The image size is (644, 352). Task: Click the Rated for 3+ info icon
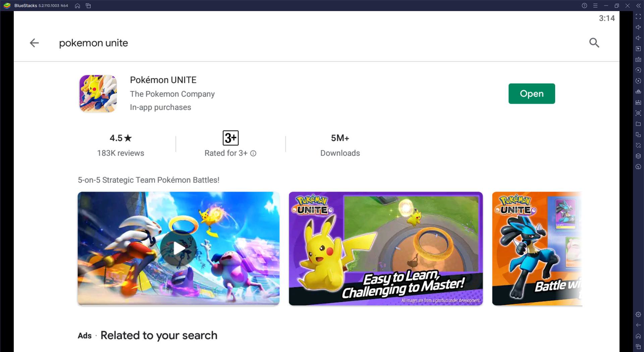pyautogui.click(x=253, y=153)
